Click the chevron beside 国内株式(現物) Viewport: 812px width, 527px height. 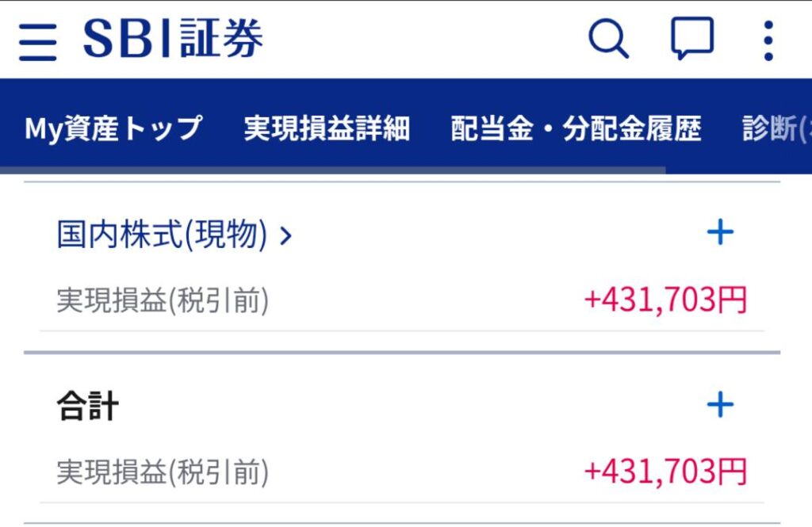286,235
